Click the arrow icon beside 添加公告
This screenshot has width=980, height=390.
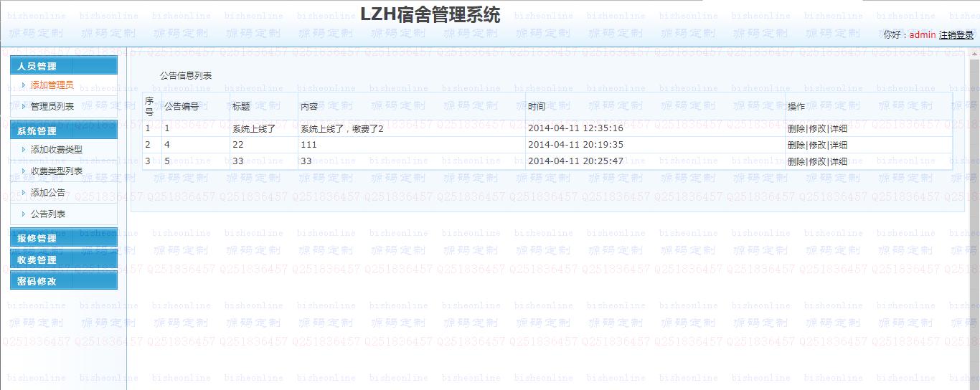[24, 193]
